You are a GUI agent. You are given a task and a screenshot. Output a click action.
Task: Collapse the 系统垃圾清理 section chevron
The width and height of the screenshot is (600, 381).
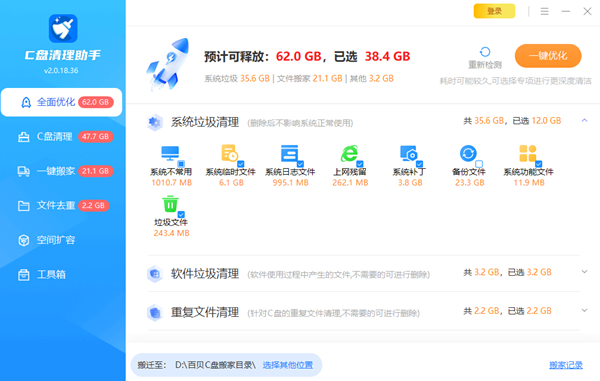point(584,120)
